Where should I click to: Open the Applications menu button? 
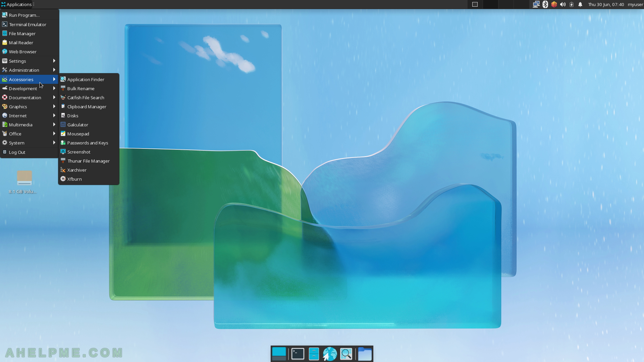17,4
